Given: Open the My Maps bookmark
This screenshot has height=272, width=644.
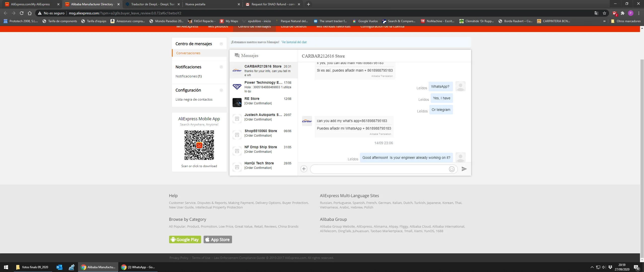Looking at the screenshot, I should coord(229,21).
